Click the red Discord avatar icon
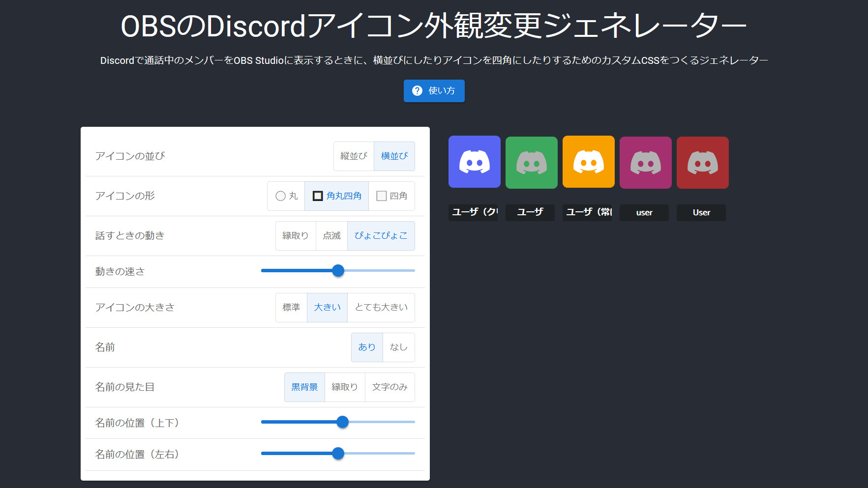868x488 pixels. [x=702, y=163]
